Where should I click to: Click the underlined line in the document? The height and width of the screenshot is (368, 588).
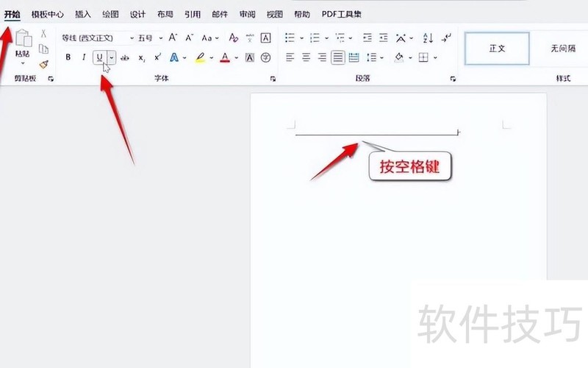(376, 134)
